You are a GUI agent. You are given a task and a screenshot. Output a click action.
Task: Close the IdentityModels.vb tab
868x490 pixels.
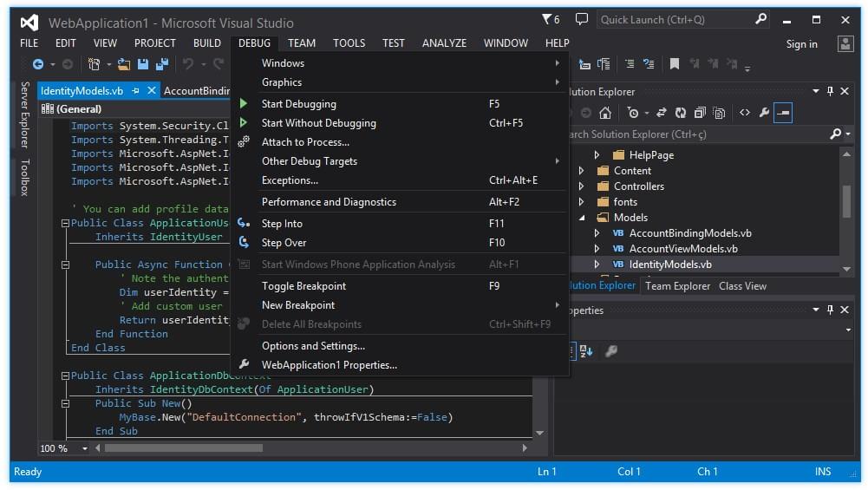[151, 91]
